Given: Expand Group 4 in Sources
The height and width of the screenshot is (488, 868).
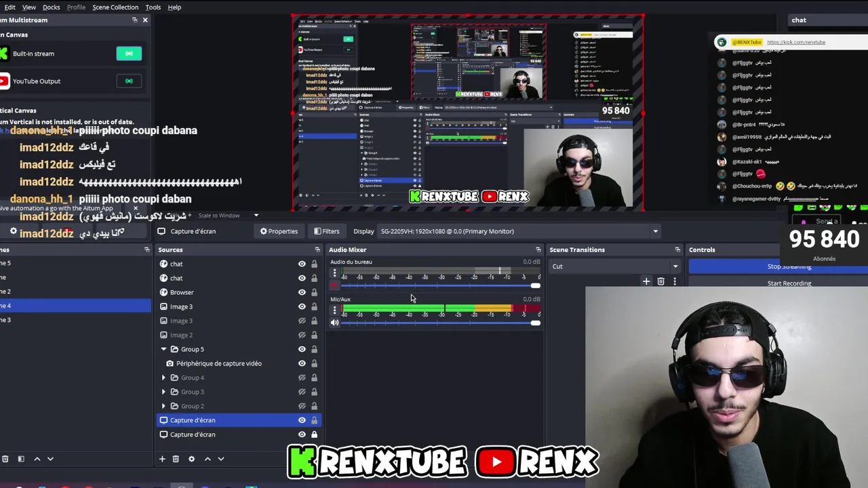Looking at the screenshot, I should coord(163,378).
